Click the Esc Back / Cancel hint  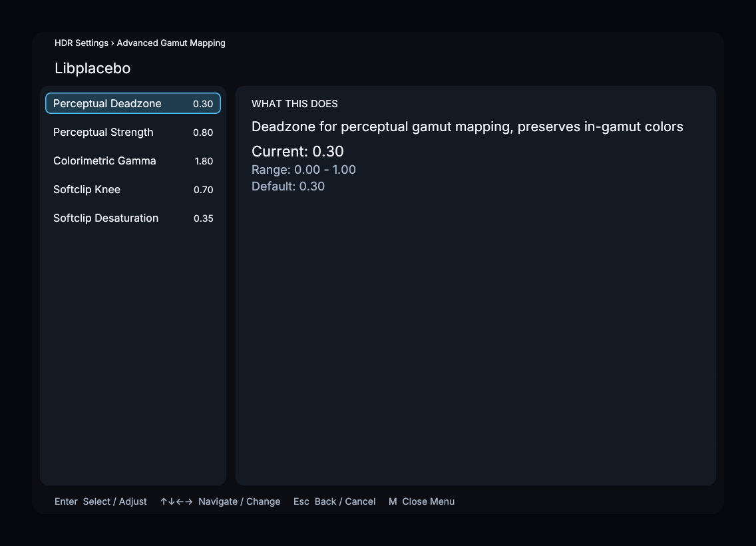pyautogui.click(x=334, y=501)
